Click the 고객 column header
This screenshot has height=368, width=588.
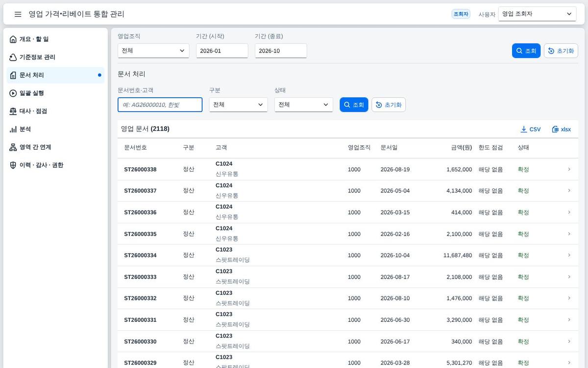click(x=221, y=147)
